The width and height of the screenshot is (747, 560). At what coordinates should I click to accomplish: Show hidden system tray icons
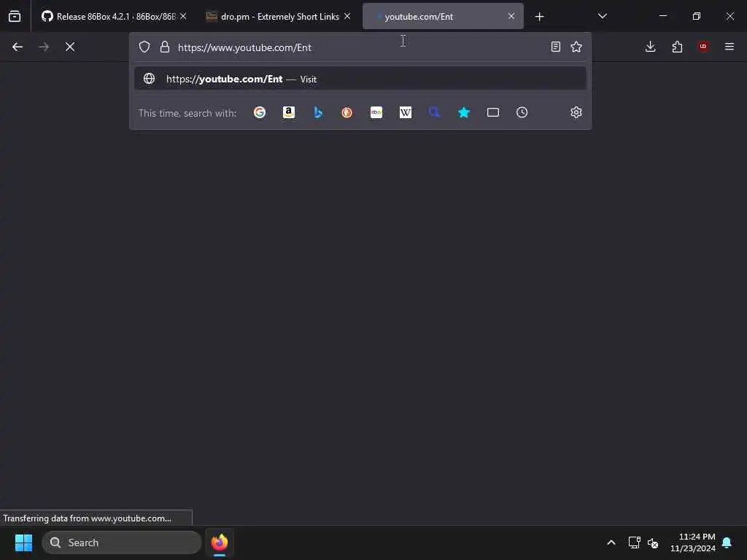611,542
